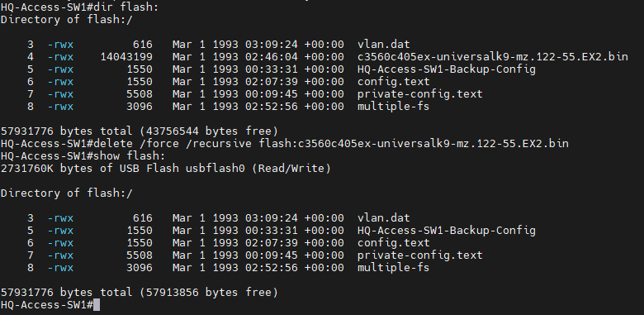
Task: Click config.text in the second directory listing
Action: (x=394, y=242)
